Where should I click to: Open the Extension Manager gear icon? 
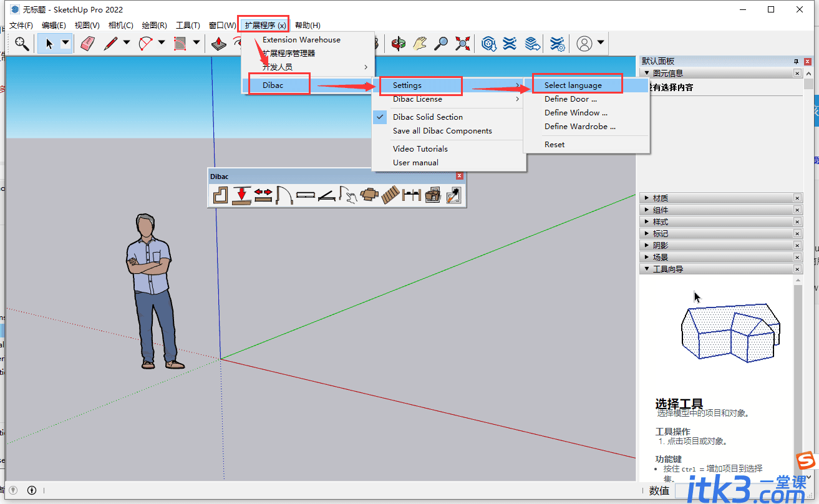coord(558,43)
